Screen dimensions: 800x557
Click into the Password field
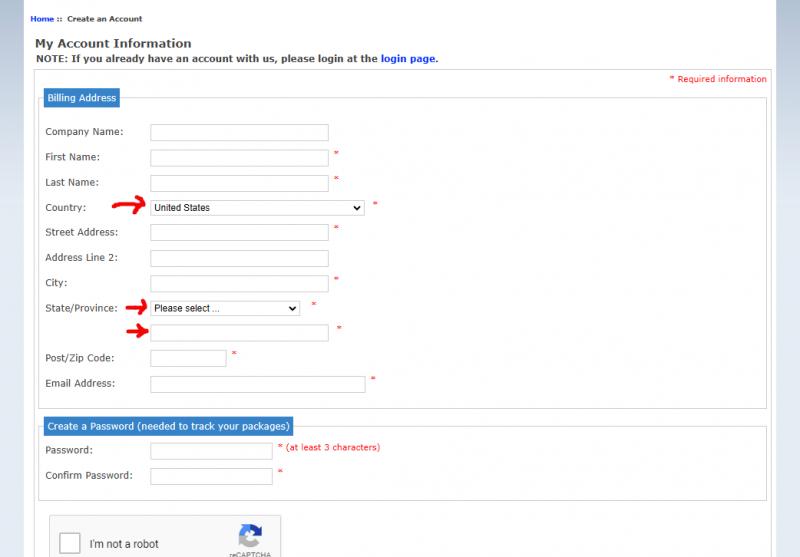(211, 451)
